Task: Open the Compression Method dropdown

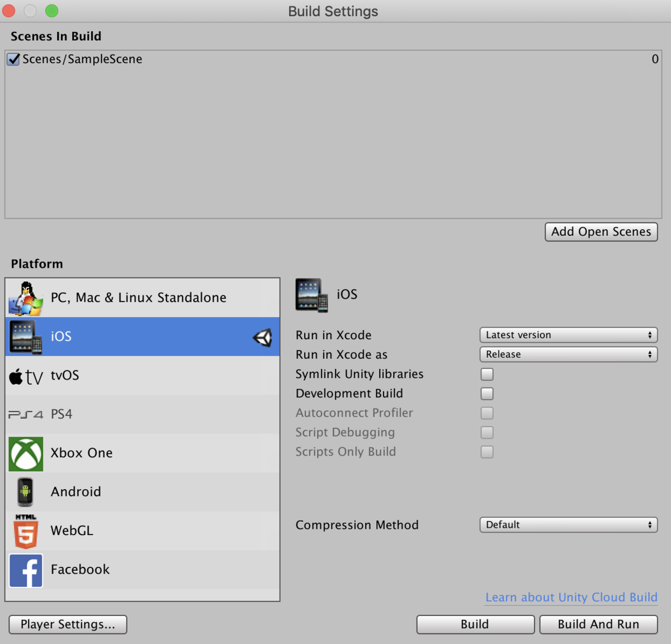Action: tap(568, 525)
